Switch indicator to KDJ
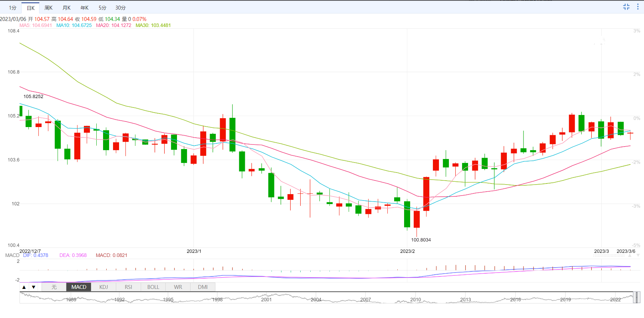 pos(103,287)
